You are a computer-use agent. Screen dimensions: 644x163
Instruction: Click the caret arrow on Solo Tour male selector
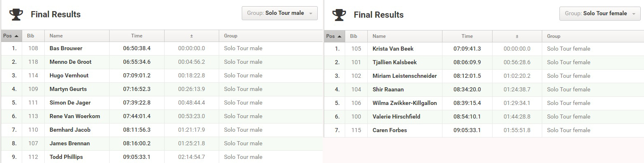(311, 14)
